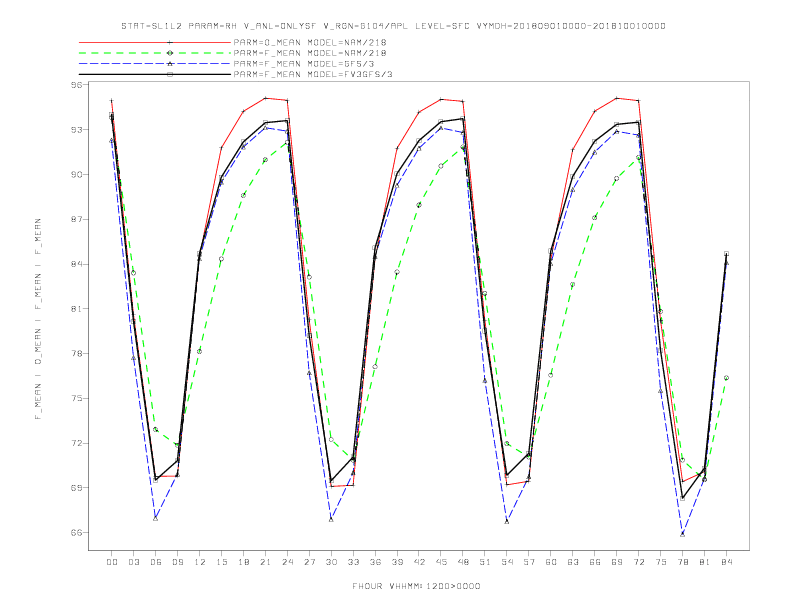This screenshot has height=612, width=792.
Task: Click y-axis tick value 81
Action: [76, 309]
